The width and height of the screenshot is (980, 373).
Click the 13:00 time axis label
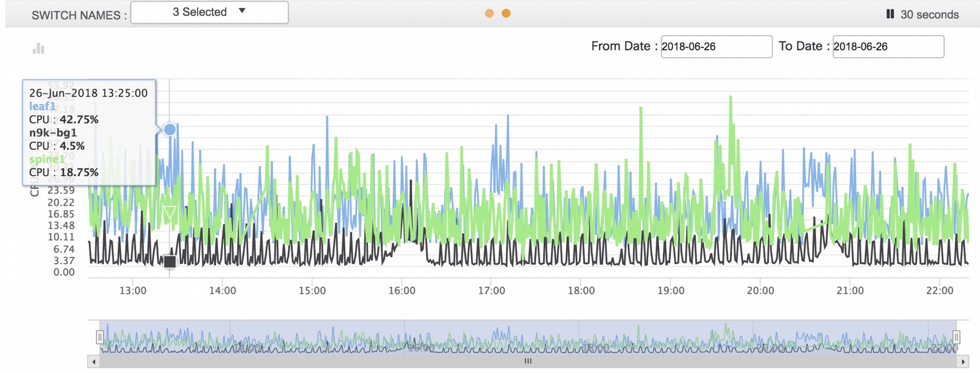coord(133,291)
